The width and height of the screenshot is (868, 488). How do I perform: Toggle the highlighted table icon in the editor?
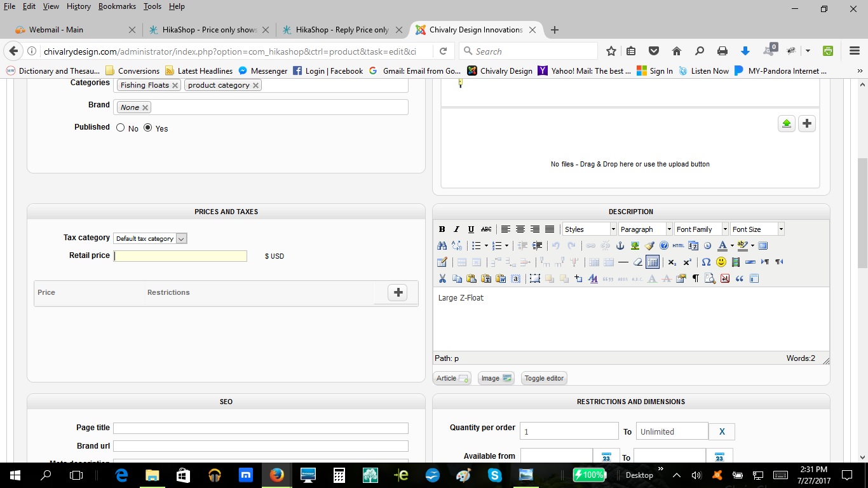click(652, 262)
